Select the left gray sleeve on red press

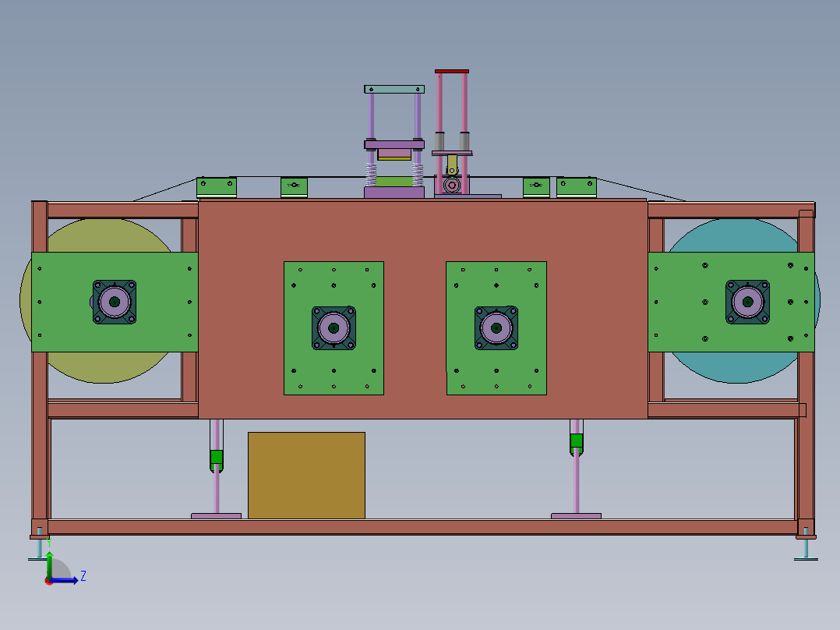pos(439,140)
